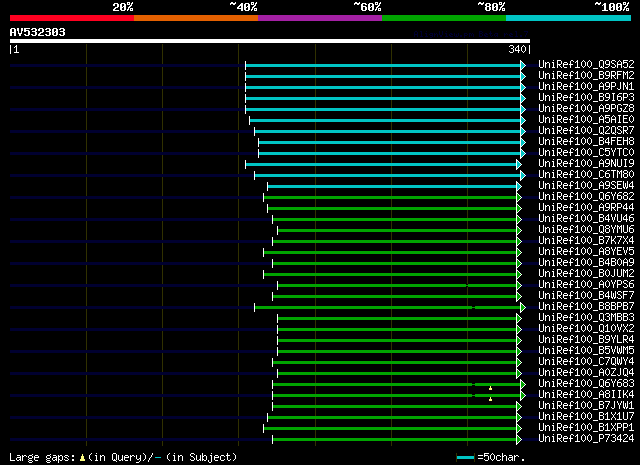Select the UniRef100_Q6Y683 label
Image resolution: width=640 pixels, height=465 pixels.
[586, 384]
